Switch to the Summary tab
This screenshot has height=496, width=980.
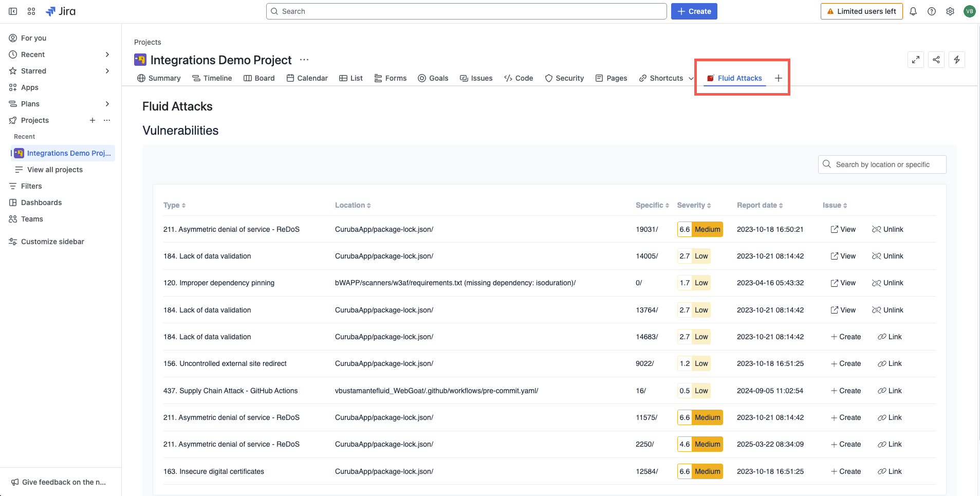coord(159,78)
